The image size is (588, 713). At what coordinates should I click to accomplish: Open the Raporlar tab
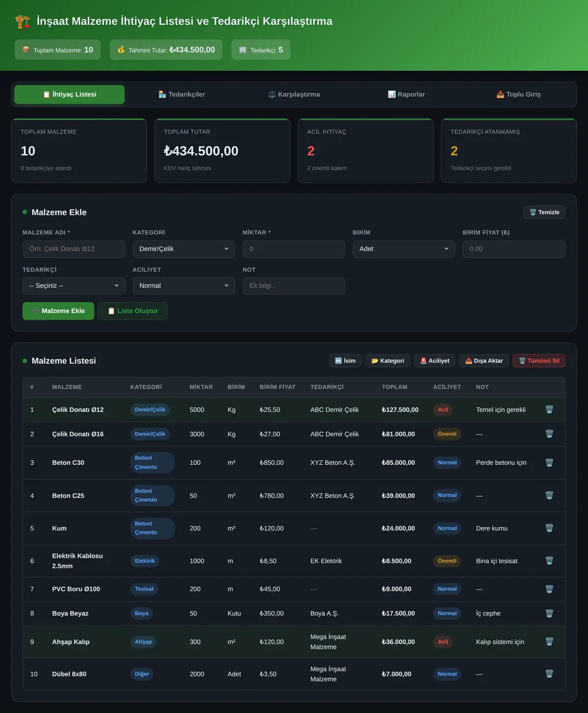tap(406, 94)
